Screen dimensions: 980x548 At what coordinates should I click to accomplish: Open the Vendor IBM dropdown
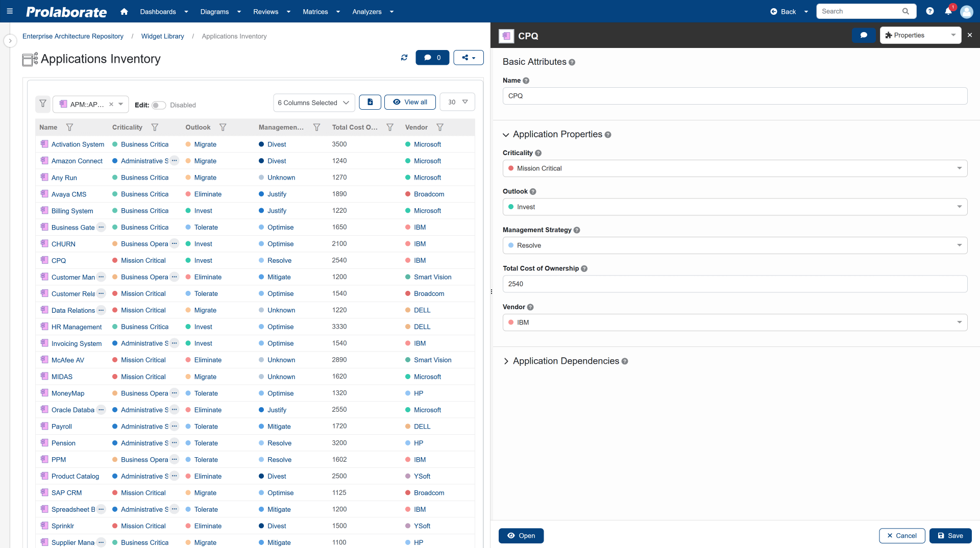[734, 322]
